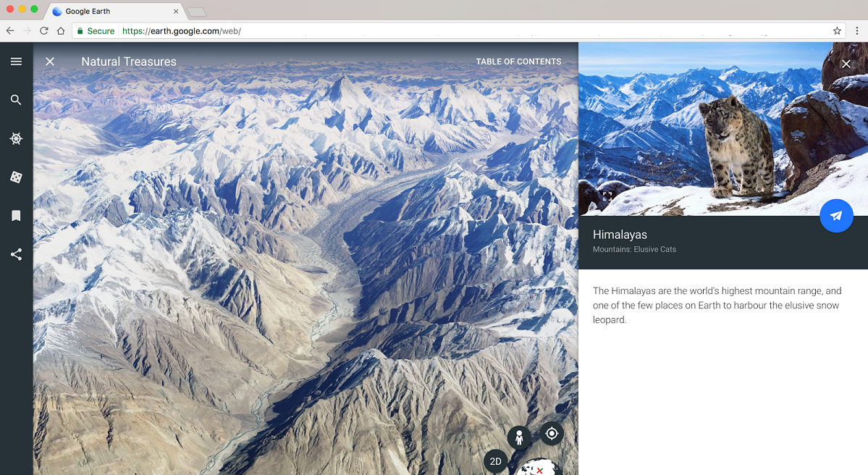Image resolution: width=868 pixels, height=475 pixels.
Task: Click the my location target button
Action: [552, 433]
